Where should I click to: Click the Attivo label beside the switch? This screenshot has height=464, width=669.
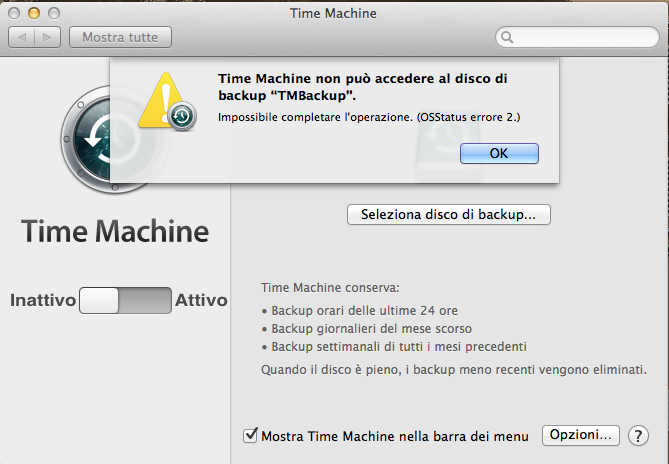(x=201, y=300)
